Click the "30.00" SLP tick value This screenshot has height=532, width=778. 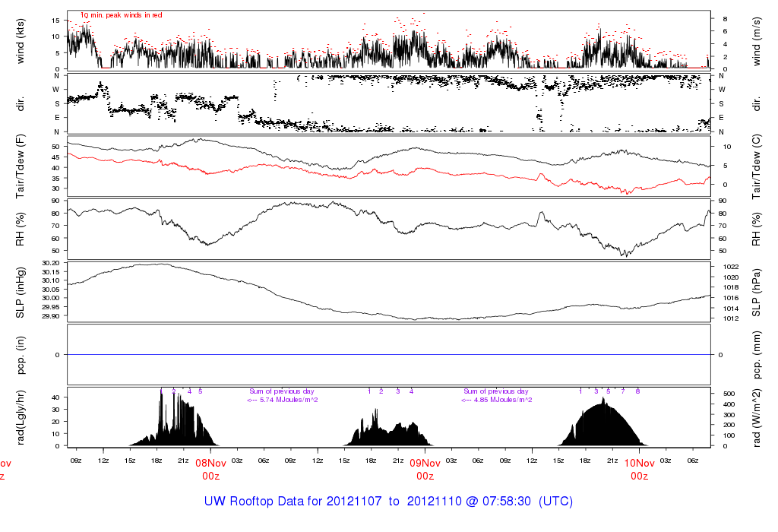[x=51, y=298]
